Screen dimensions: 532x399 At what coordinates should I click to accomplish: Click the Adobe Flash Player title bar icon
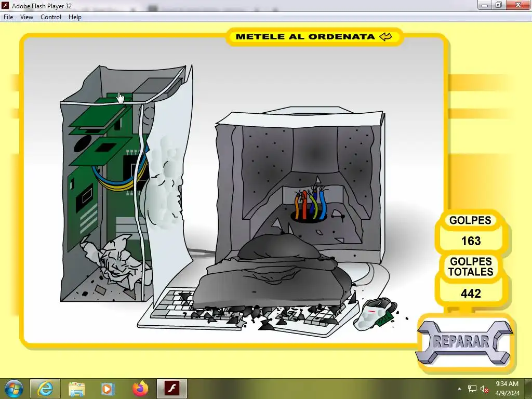(5, 6)
